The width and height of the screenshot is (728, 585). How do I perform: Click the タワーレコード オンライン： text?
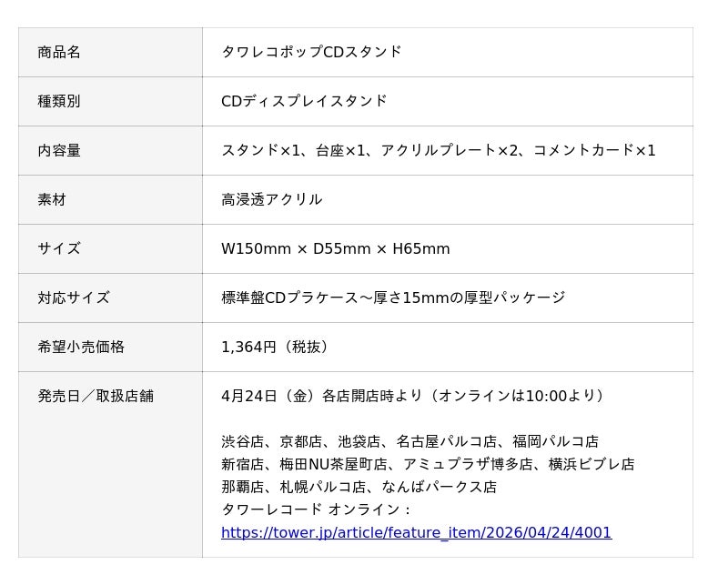point(316,509)
